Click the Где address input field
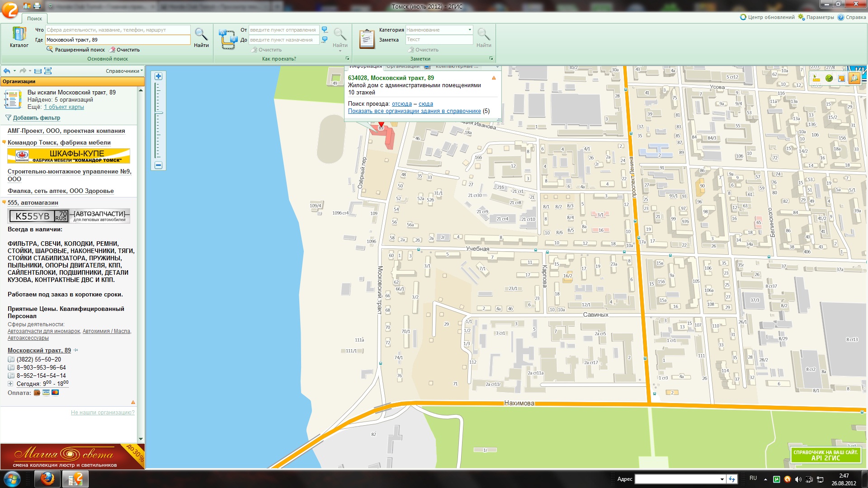 [x=118, y=40]
